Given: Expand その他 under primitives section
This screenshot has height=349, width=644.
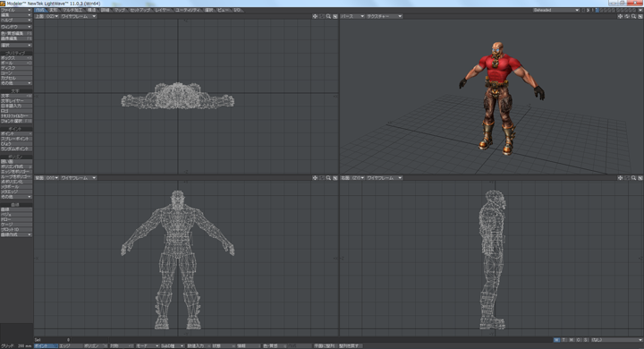Looking at the screenshot, I should point(16,83).
